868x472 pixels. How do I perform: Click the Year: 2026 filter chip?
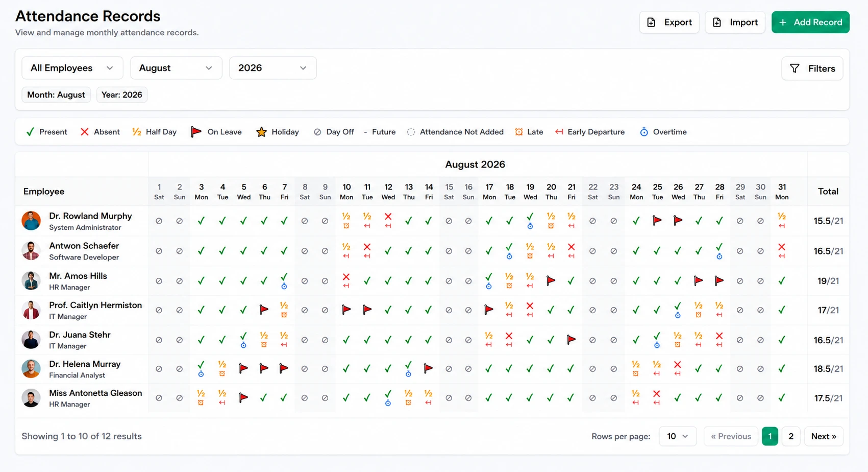coord(122,95)
